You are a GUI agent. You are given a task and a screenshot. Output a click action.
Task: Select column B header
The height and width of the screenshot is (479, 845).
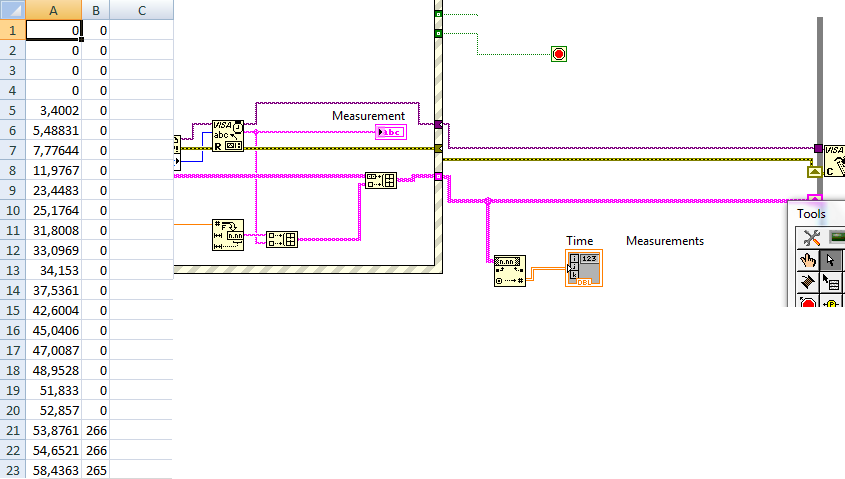tap(95, 10)
